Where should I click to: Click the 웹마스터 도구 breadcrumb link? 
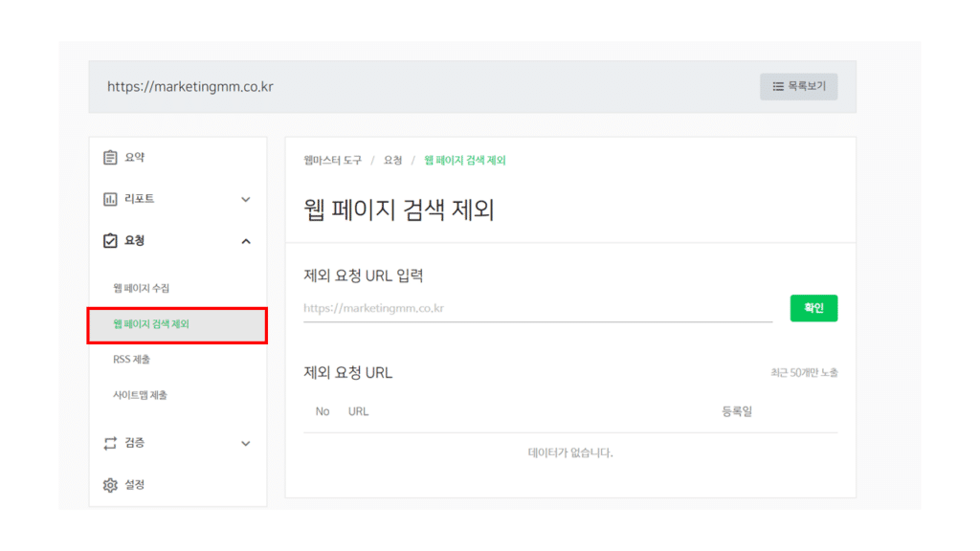pos(332,161)
